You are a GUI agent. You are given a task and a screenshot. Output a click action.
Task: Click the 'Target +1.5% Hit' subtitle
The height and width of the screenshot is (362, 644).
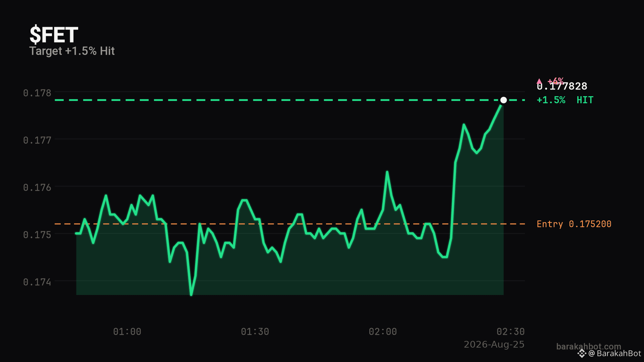coord(72,51)
